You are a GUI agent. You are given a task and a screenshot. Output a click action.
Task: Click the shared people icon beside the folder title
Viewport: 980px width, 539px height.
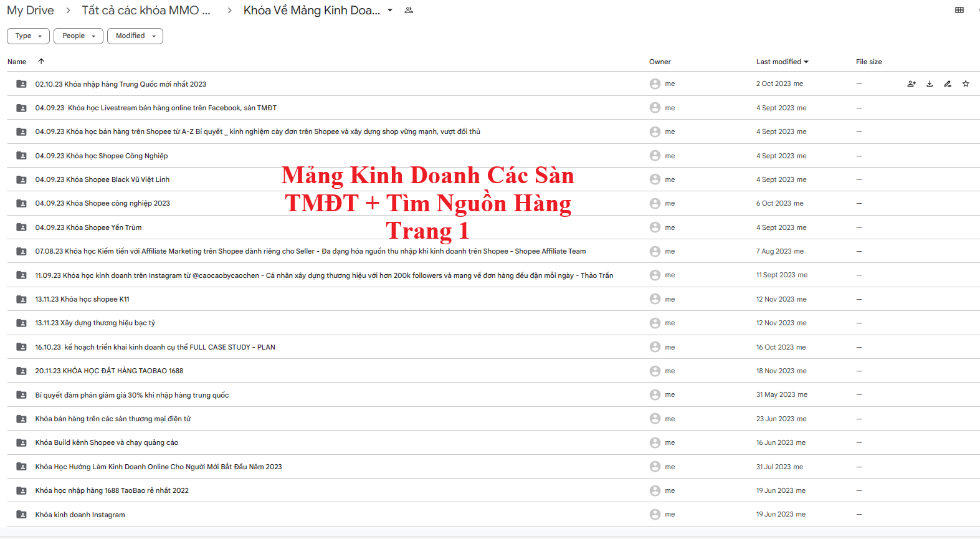pos(409,11)
